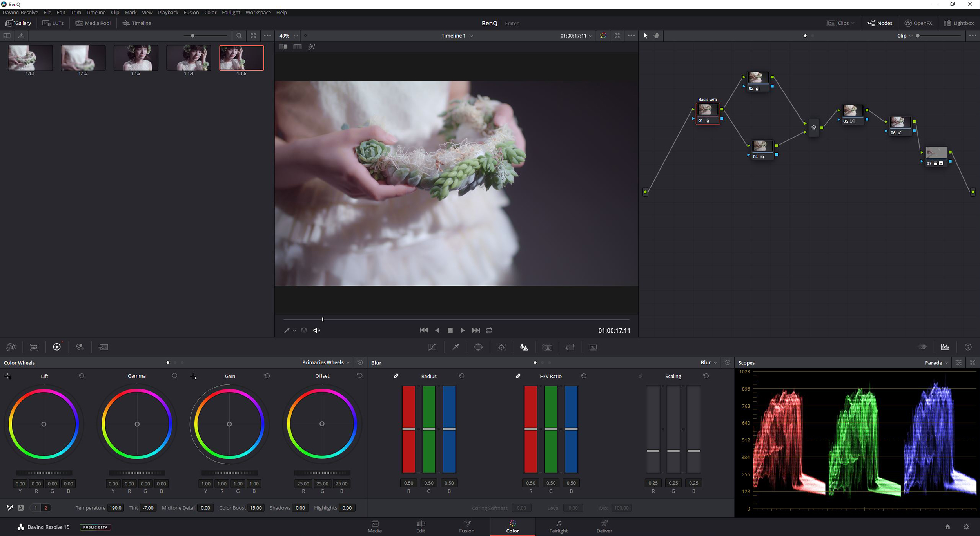Show the Lightbox view
The width and height of the screenshot is (980, 536).
(x=959, y=23)
